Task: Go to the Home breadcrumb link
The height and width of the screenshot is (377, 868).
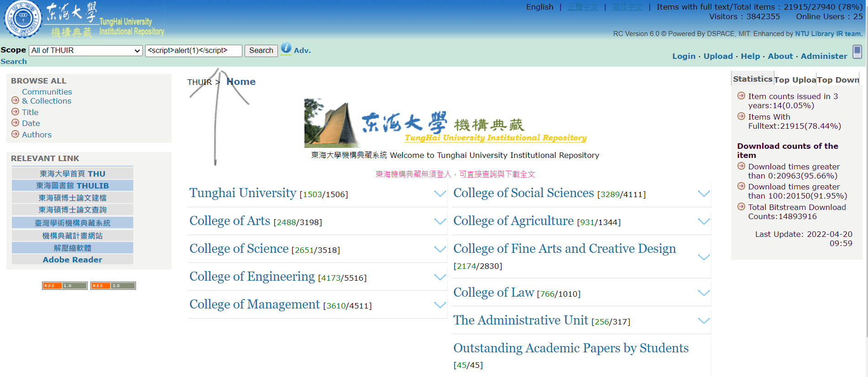Action: click(x=241, y=82)
